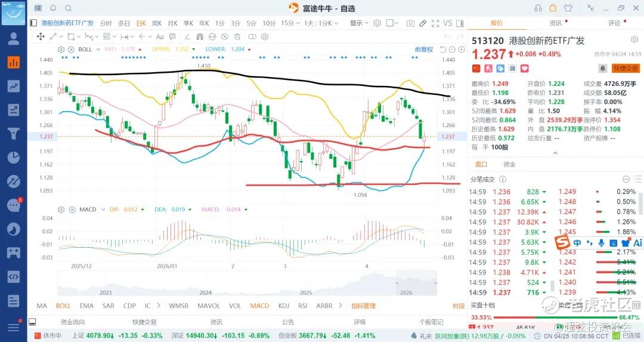Take a chart screenshot with the camera icon
Viewport: 644px width, 342px height.
pyautogui.click(x=410, y=23)
